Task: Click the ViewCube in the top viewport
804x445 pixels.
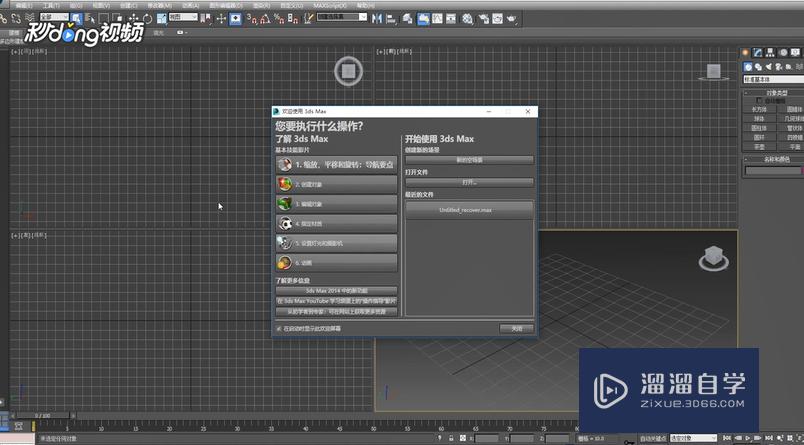Action: click(x=347, y=70)
